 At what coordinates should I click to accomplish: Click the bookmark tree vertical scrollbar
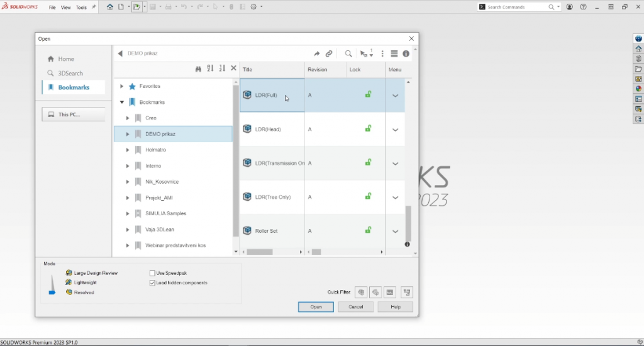236,160
